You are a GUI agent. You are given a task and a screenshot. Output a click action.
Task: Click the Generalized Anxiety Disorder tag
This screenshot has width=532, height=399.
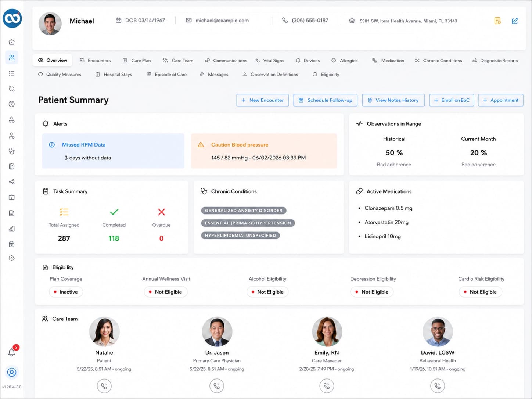(244, 211)
